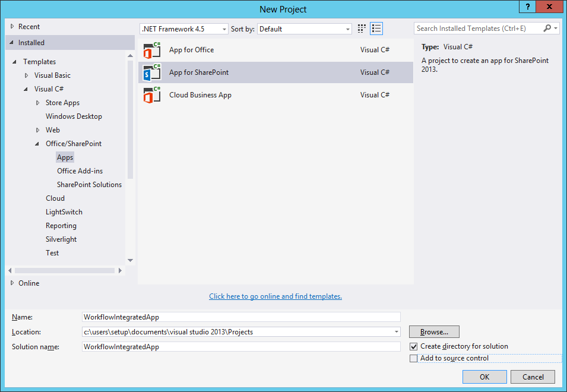
Task: Switch to small icons view
Action: (362, 29)
